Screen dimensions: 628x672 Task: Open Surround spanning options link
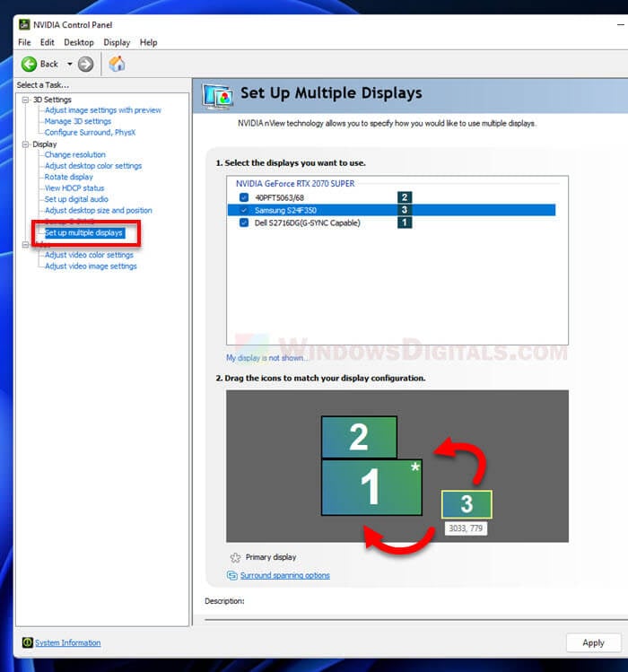tap(285, 575)
